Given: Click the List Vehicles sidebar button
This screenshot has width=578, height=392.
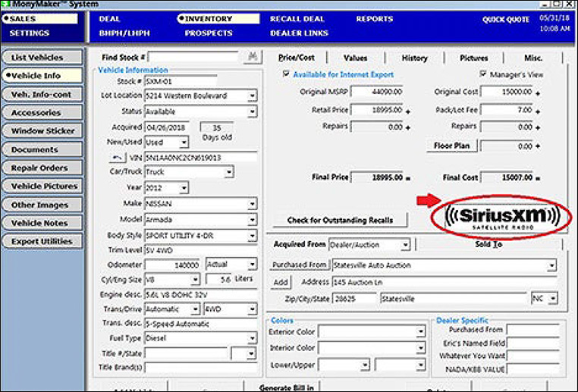Looking at the screenshot, I should tap(42, 57).
